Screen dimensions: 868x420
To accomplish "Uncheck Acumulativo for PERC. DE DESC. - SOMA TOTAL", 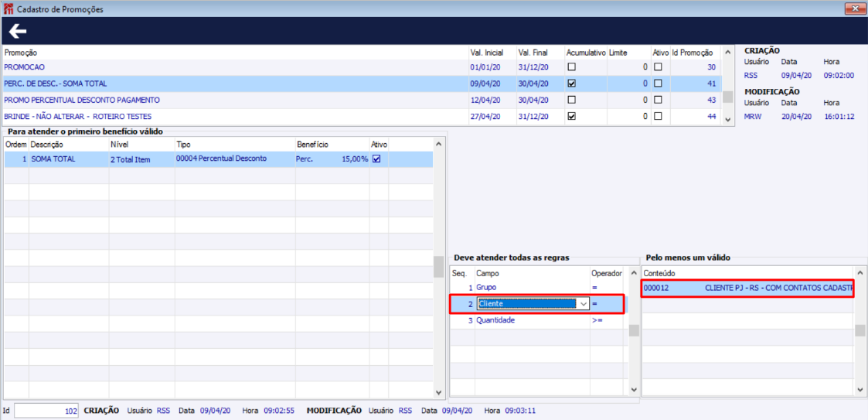I will click(572, 84).
